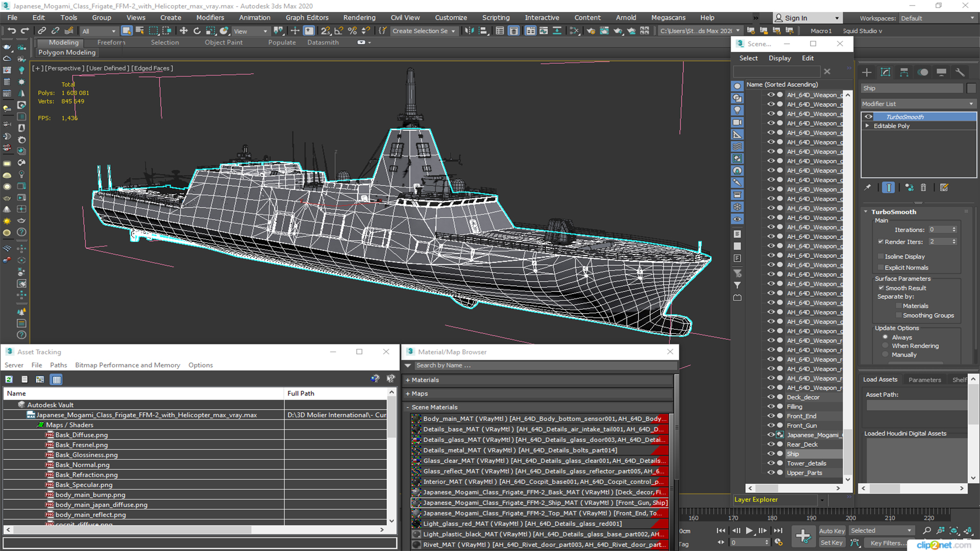Click the Undo arrow in main toolbar
Viewport: 980px width, 551px height.
tap(11, 31)
